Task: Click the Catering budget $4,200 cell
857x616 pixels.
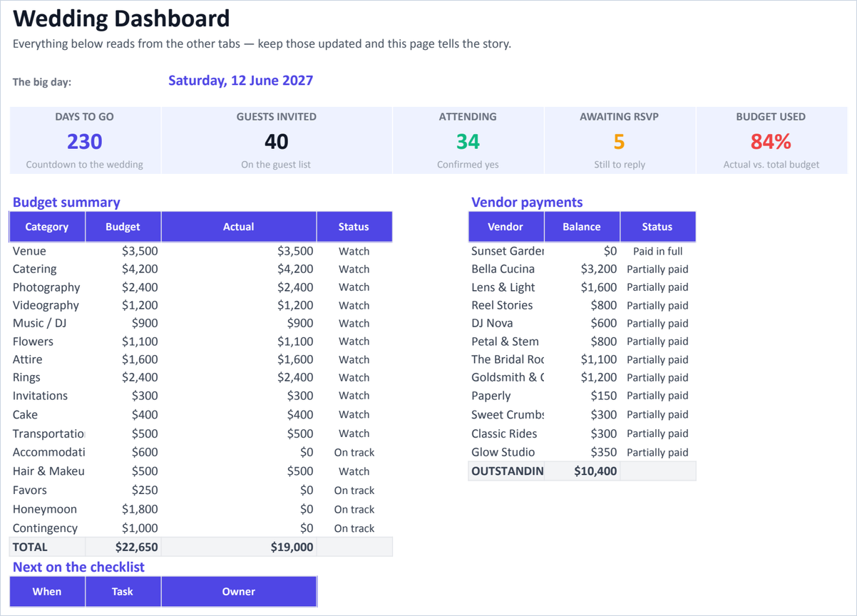Action: click(123, 269)
